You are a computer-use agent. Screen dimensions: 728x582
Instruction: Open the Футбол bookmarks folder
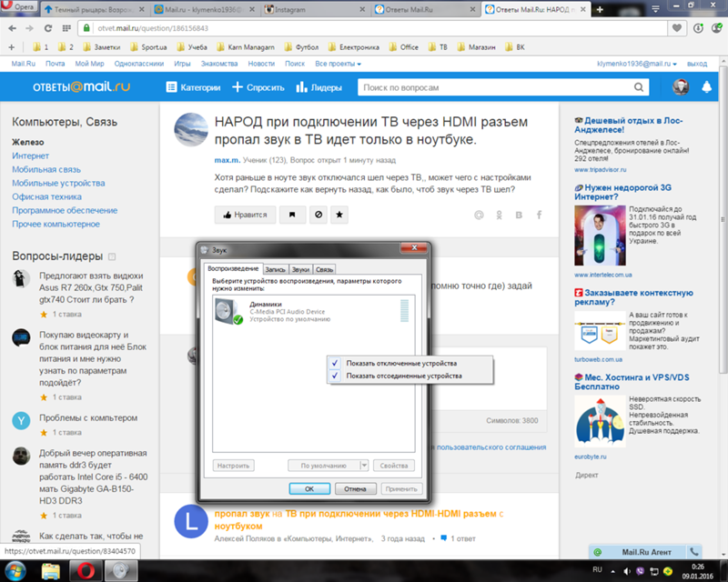click(302, 47)
